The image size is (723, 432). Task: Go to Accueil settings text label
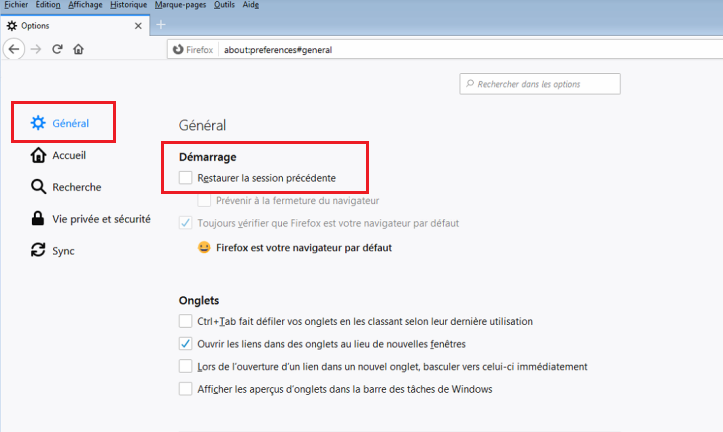[x=69, y=155]
